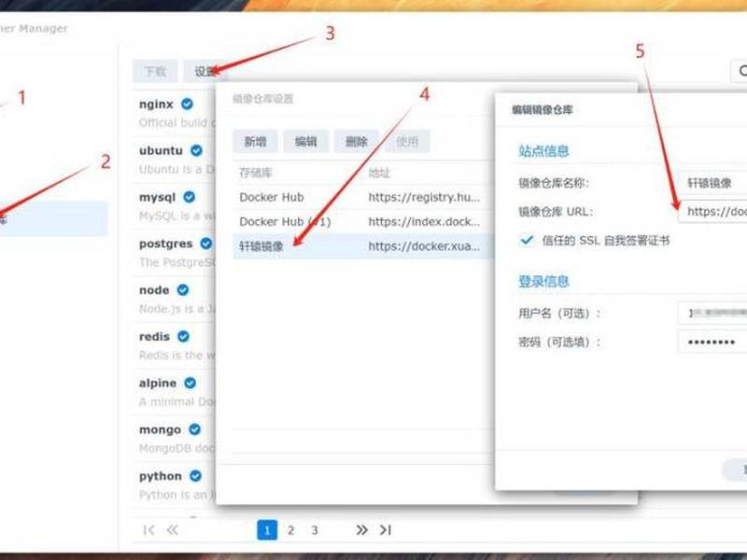Viewport: 747px width, 560px height.
Task: Click the verified badge next to postgres
Action: (205, 244)
